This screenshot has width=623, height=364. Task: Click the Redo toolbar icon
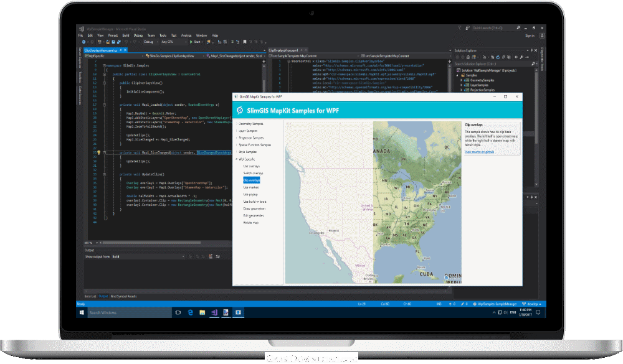[x=135, y=42]
